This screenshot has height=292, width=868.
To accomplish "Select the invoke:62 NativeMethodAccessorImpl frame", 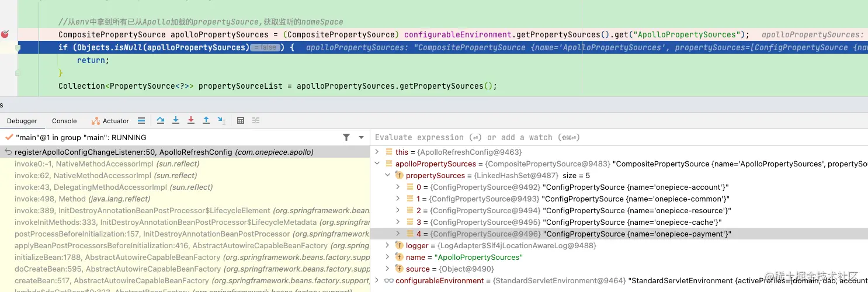I will click(185, 175).
